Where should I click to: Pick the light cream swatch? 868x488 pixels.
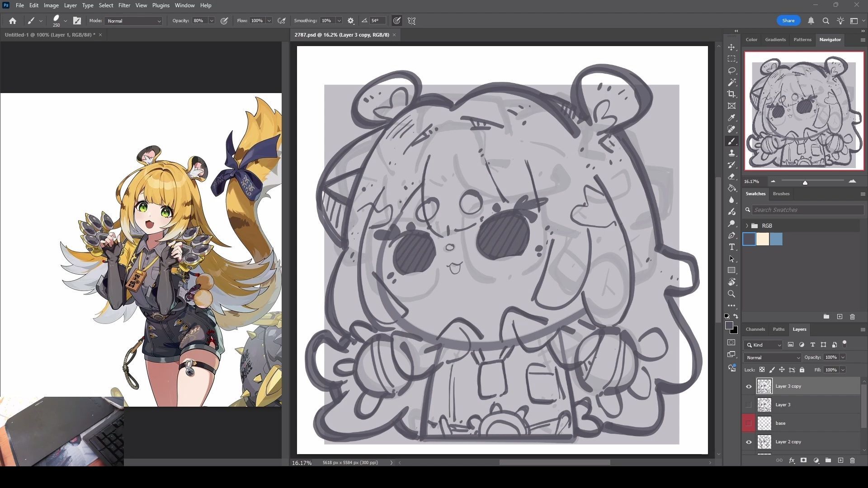click(763, 239)
